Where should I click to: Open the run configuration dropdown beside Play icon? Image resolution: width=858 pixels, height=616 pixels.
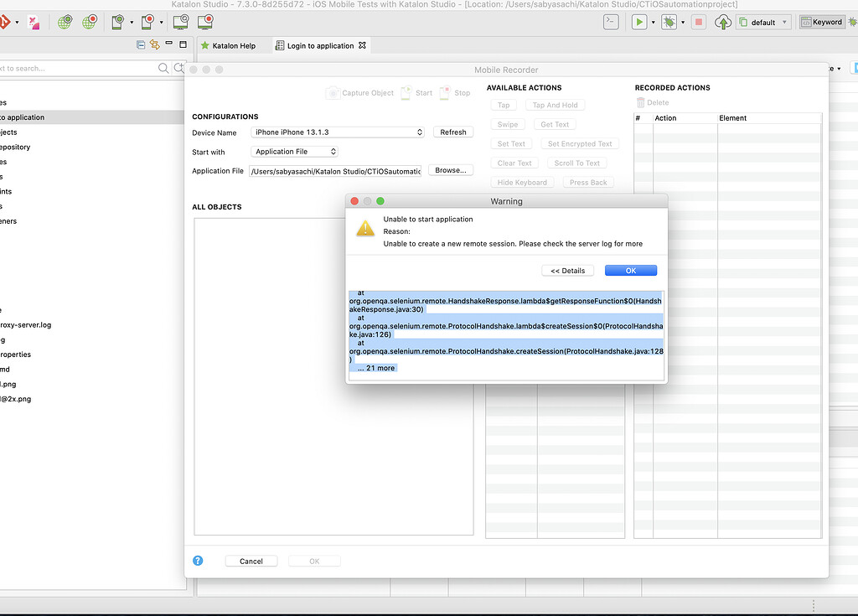pyautogui.click(x=653, y=22)
